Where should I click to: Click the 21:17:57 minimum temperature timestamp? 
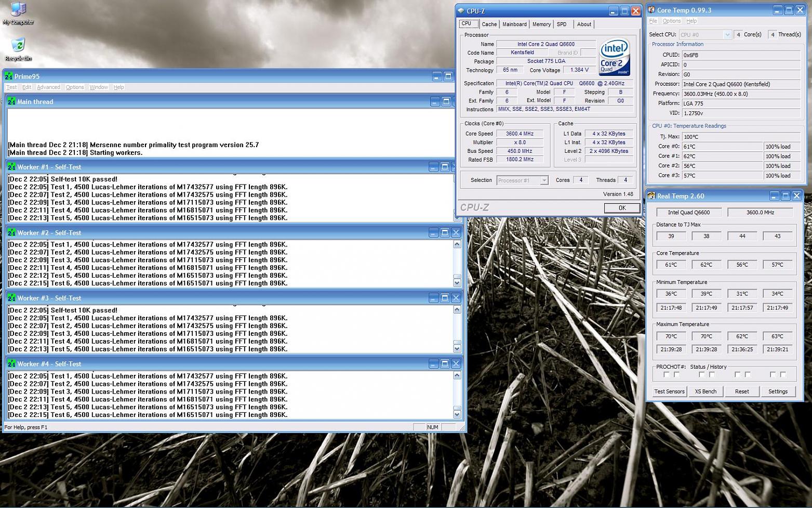click(x=742, y=308)
